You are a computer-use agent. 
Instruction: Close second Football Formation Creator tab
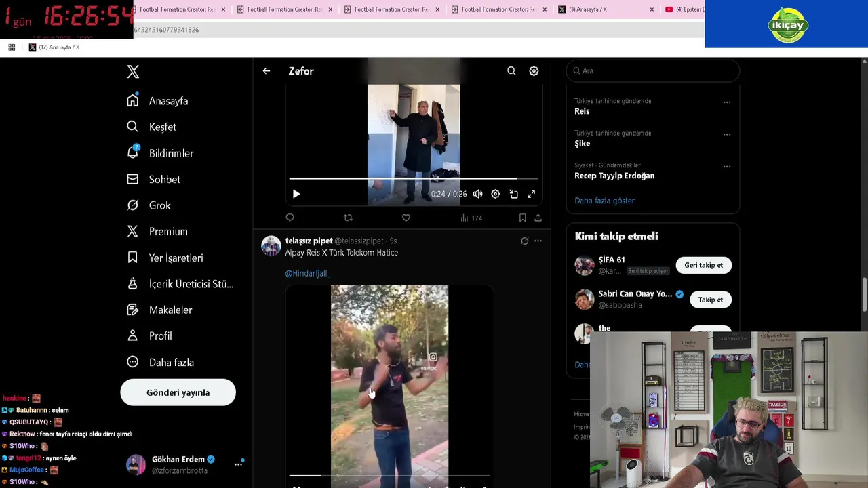click(330, 9)
